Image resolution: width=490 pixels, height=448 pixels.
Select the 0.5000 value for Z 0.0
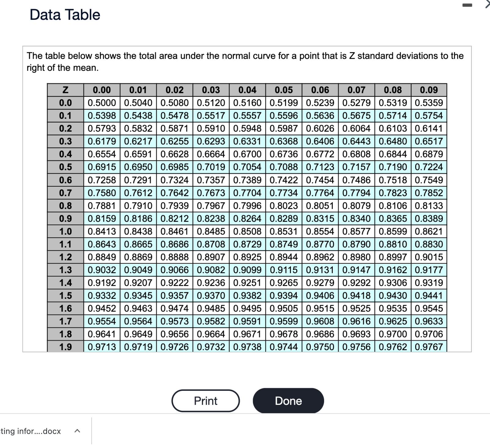click(x=102, y=103)
